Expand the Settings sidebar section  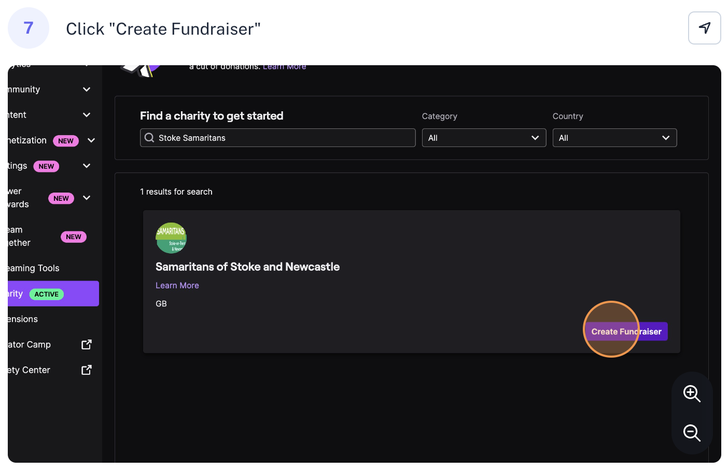point(86,166)
